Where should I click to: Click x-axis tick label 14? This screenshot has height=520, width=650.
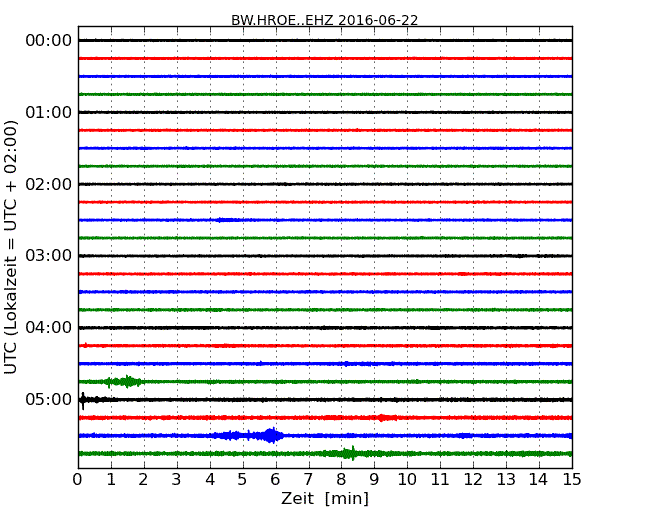click(538, 480)
